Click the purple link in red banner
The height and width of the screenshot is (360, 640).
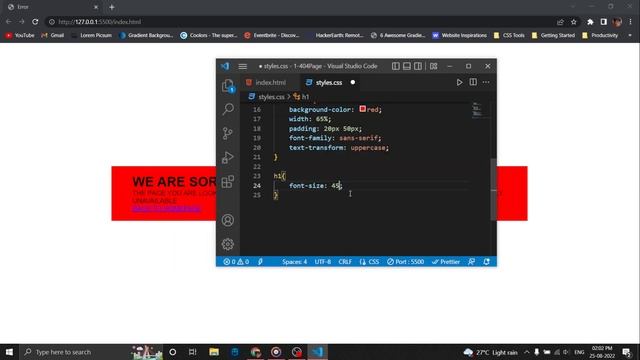click(x=166, y=209)
